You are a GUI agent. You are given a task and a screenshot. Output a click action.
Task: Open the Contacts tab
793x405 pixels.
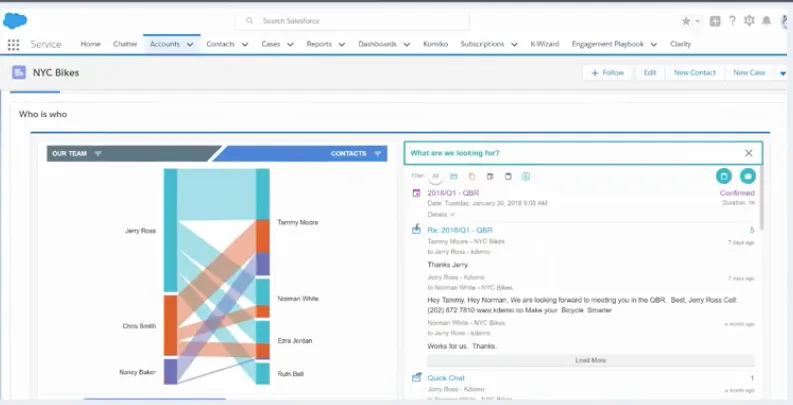tap(221, 44)
